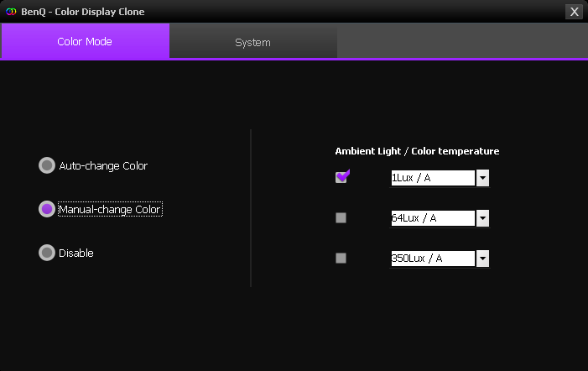
Task: Tick the 350Lux / A checkbox
Action: pos(341,258)
